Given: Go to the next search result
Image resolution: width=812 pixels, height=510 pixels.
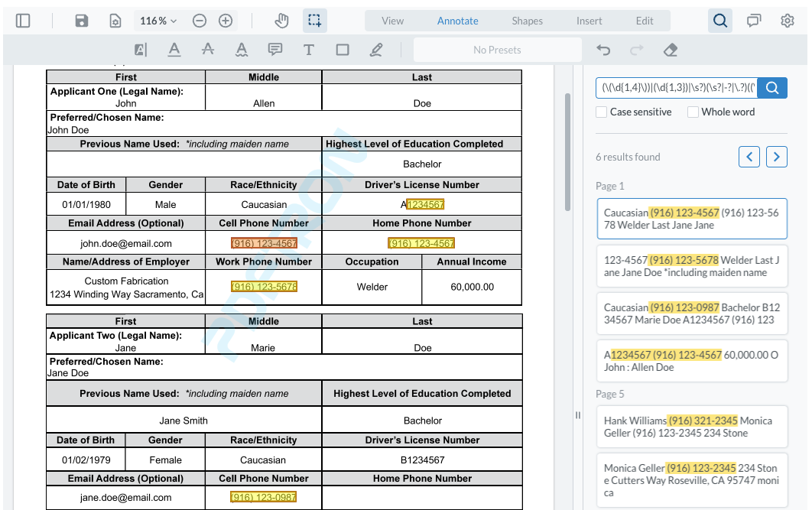Looking at the screenshot, I should coord(776,156).
